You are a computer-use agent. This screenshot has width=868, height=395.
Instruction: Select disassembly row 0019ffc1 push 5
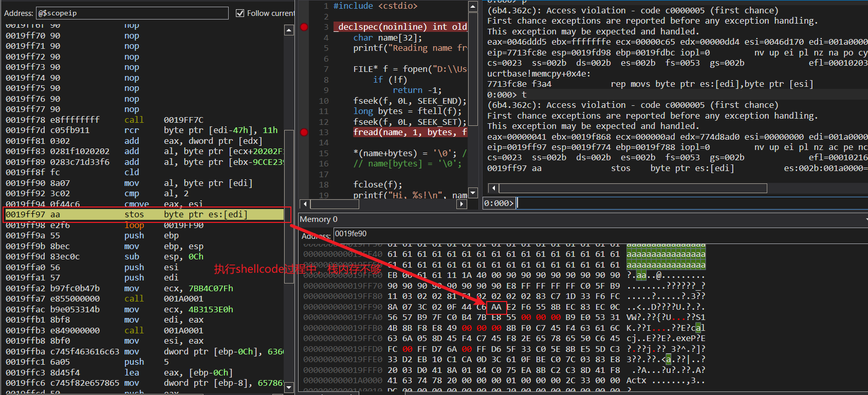click(144, 362)
